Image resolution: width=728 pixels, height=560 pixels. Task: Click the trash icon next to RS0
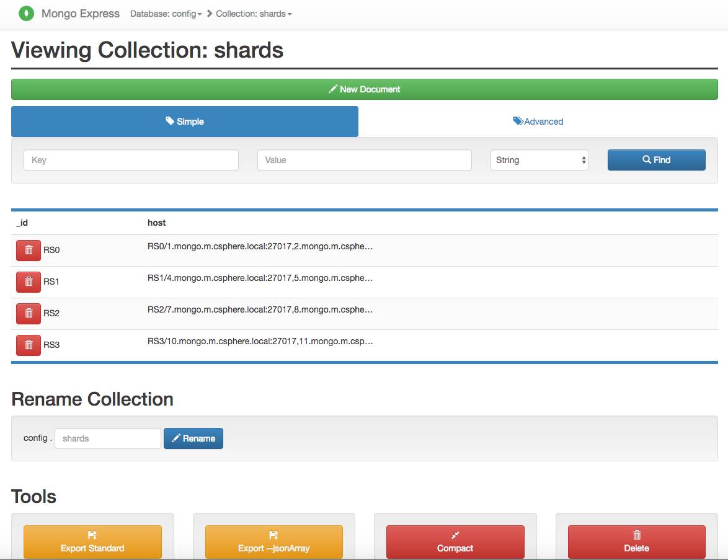point(28,249)
